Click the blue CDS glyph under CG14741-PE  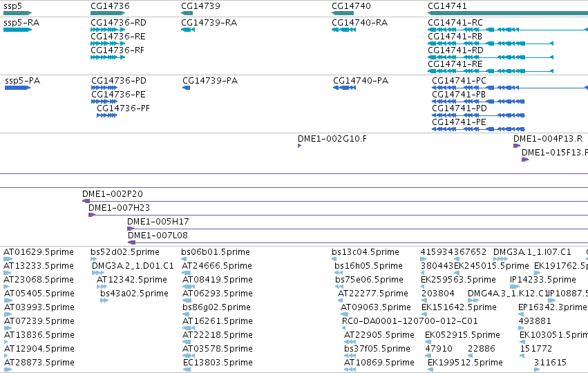[478, 129]
